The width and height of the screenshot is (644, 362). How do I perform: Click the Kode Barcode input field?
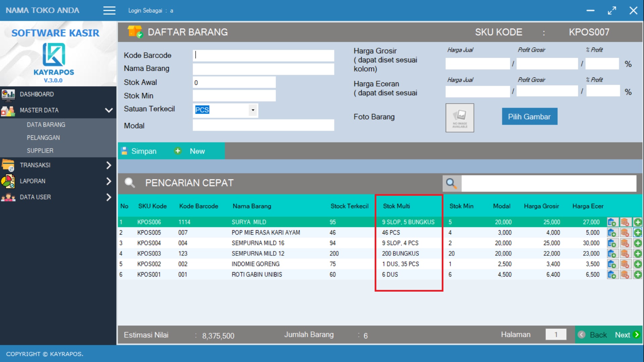point(263,55)
